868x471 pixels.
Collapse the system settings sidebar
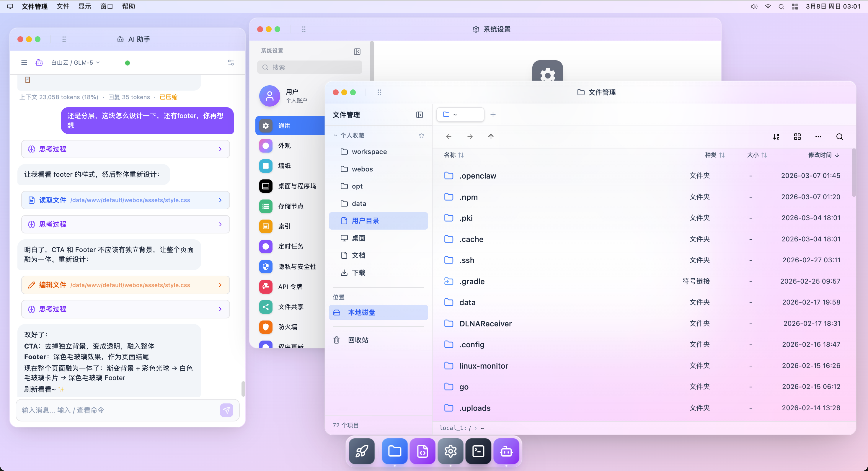(x=357, y=52)
